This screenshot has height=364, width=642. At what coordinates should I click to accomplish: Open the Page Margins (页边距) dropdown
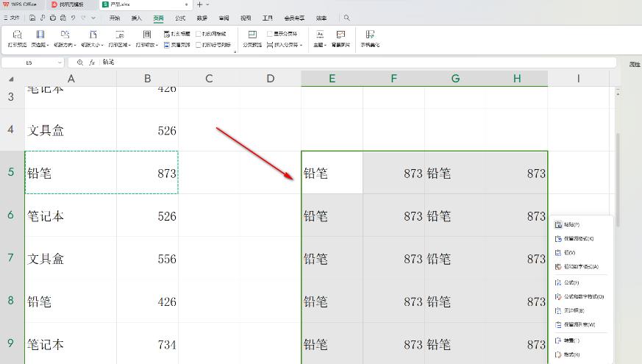(x=40, y=39)
